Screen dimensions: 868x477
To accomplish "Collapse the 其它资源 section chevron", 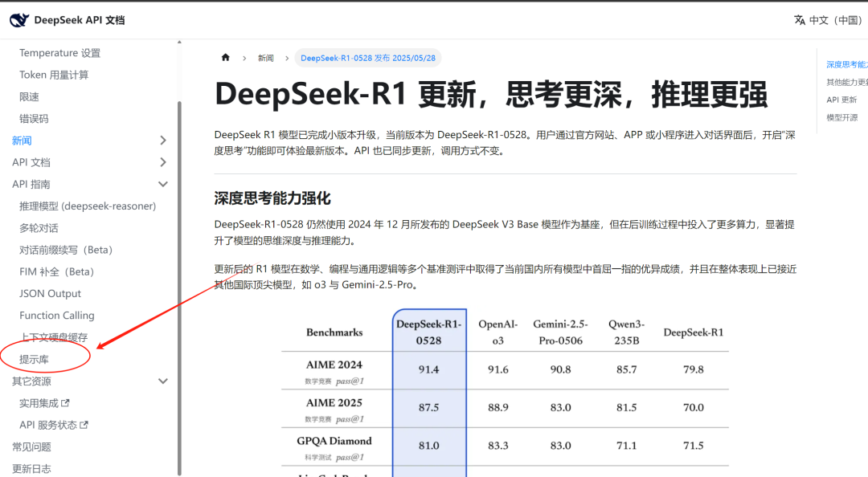I will (162, 381).
